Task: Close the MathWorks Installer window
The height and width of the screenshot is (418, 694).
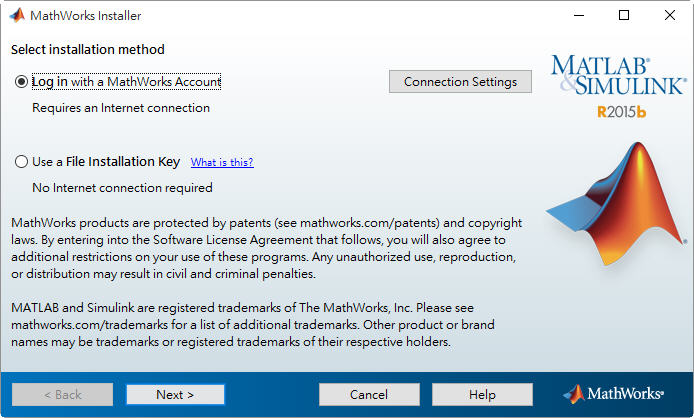Action: coord(670,15)
